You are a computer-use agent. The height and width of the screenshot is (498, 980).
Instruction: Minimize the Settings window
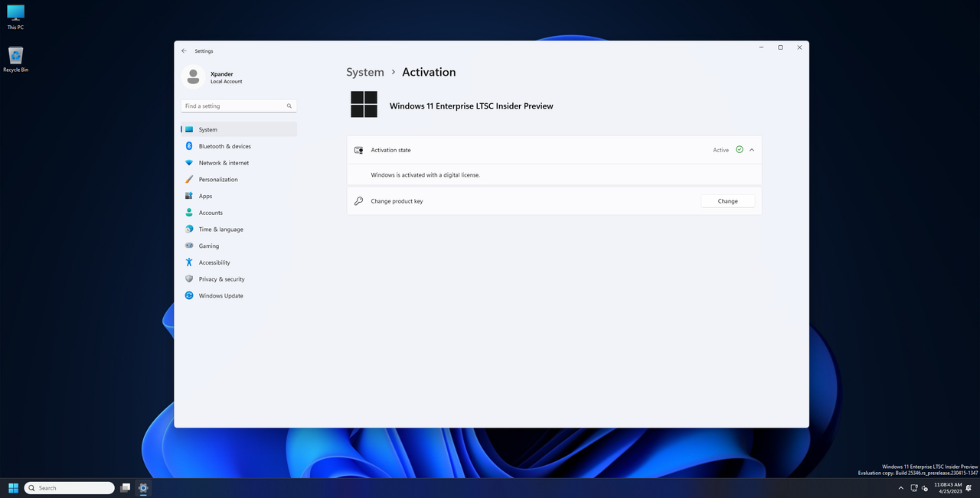coord(761,47)
